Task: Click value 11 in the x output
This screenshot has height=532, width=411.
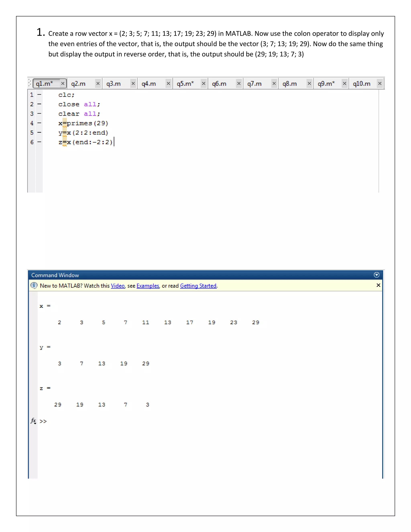Action: 146,323
